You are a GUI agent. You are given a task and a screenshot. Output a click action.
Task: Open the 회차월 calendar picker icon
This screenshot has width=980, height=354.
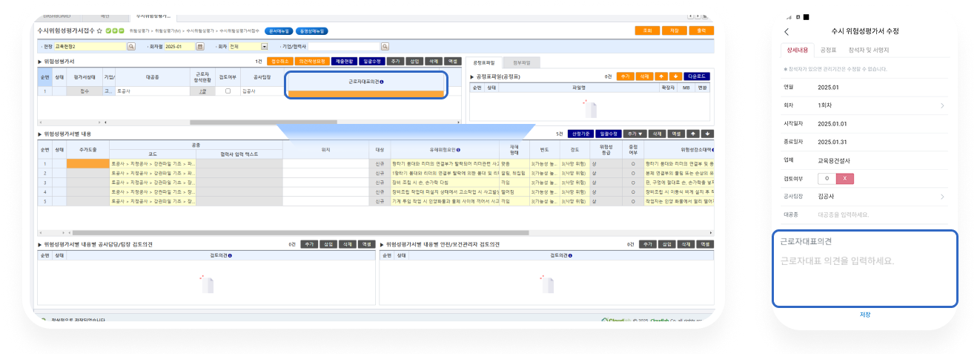click(199, 46)
